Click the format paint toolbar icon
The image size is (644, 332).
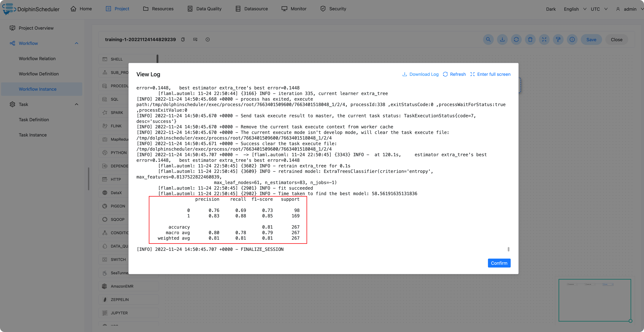(558, 40)
